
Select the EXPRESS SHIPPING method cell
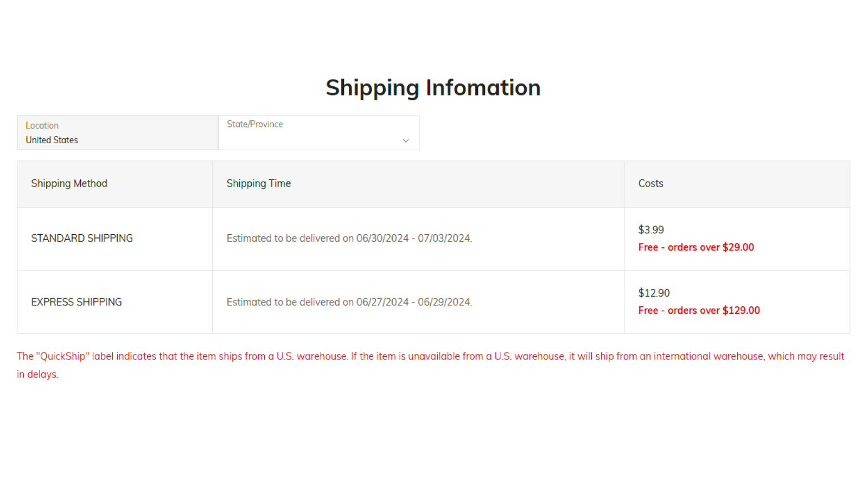point(76,302)
